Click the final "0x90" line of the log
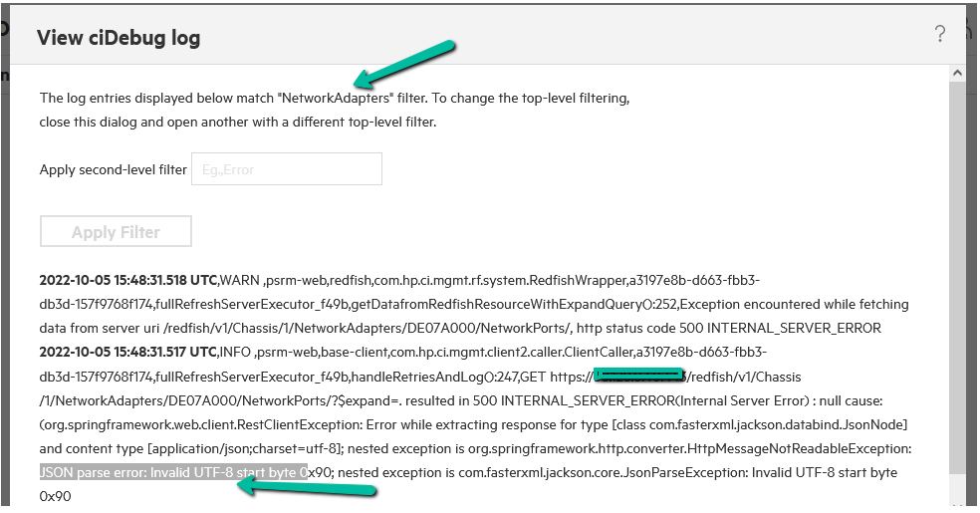 [x=56, y=495]
